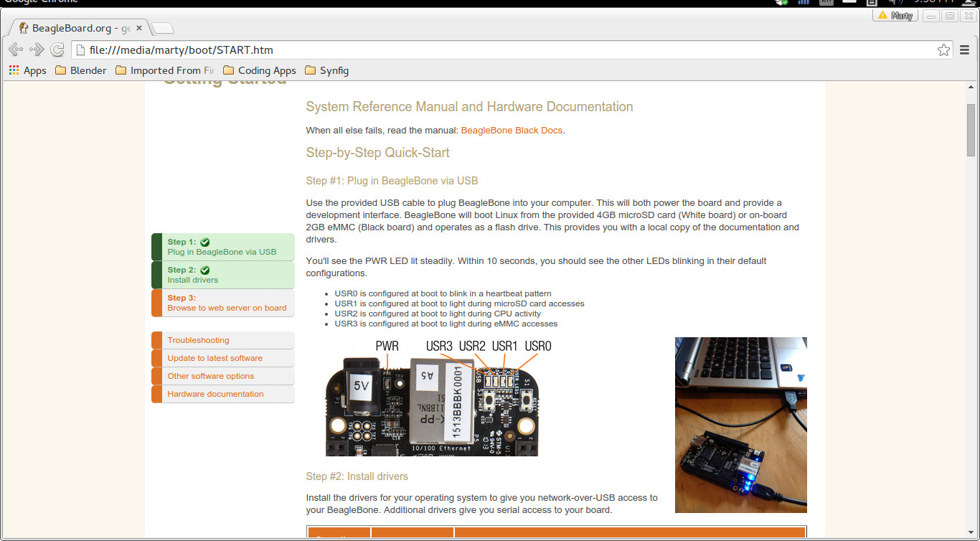The width and height of the screenshot is (980, 541).
Task: Click the vertical scrollbar thumb
Action: point(971,130)
